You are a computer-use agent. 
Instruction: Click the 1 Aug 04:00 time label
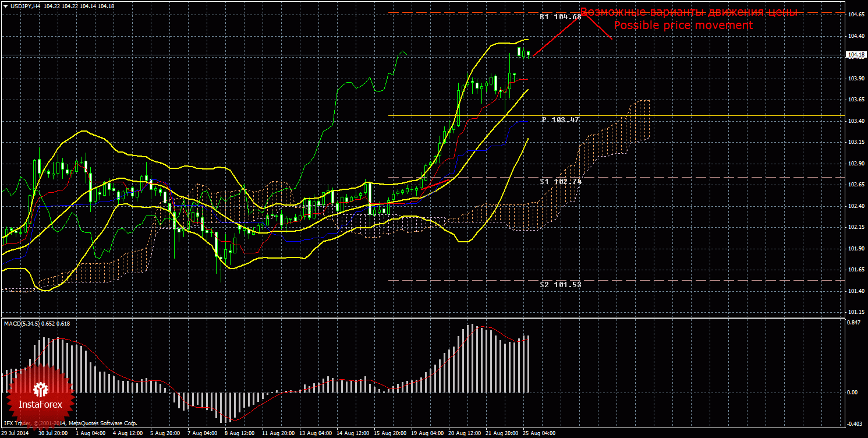click(90, 433)
